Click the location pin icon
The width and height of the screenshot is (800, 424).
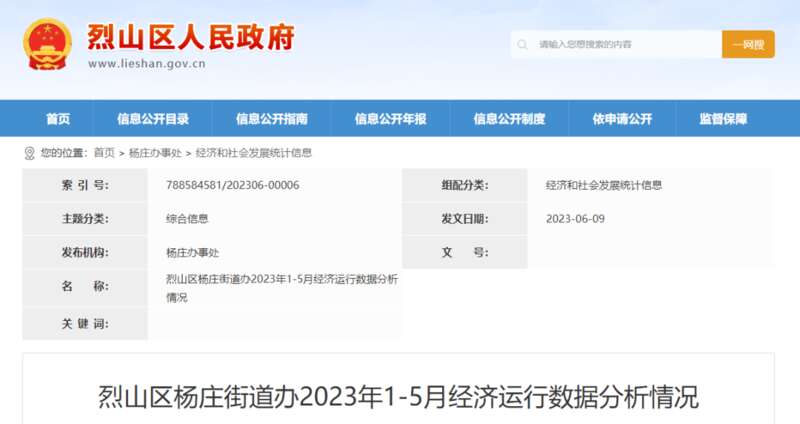pyautogui.click(x=30, y=153)
